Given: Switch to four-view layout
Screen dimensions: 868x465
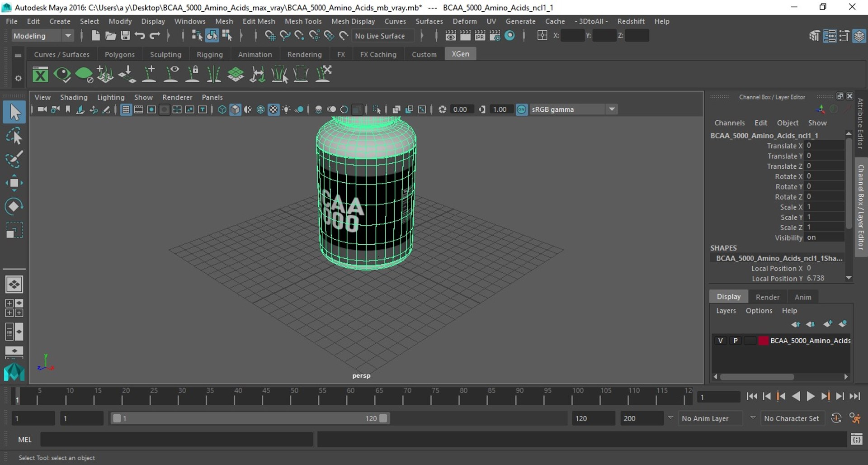Looking at the screenshot, I should click(x=14, y=308).
